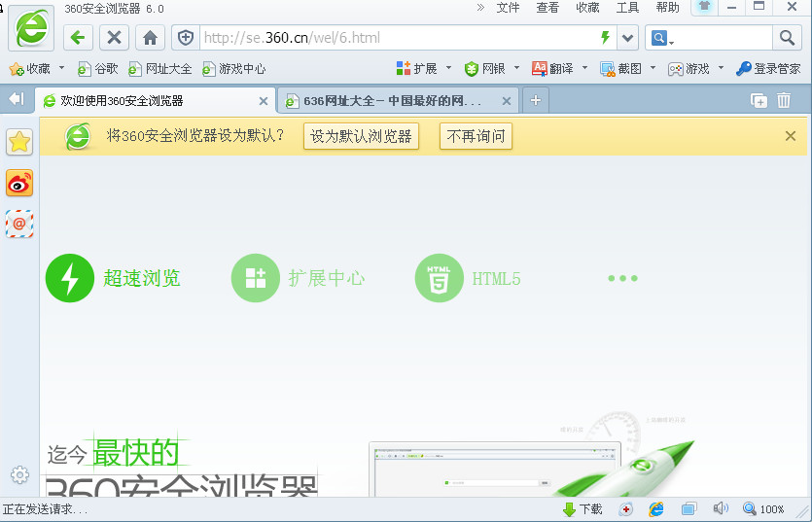This screenshot has height=522, width=812.
Task: Click 不再询问 button
Action: (x=476, y=136)
